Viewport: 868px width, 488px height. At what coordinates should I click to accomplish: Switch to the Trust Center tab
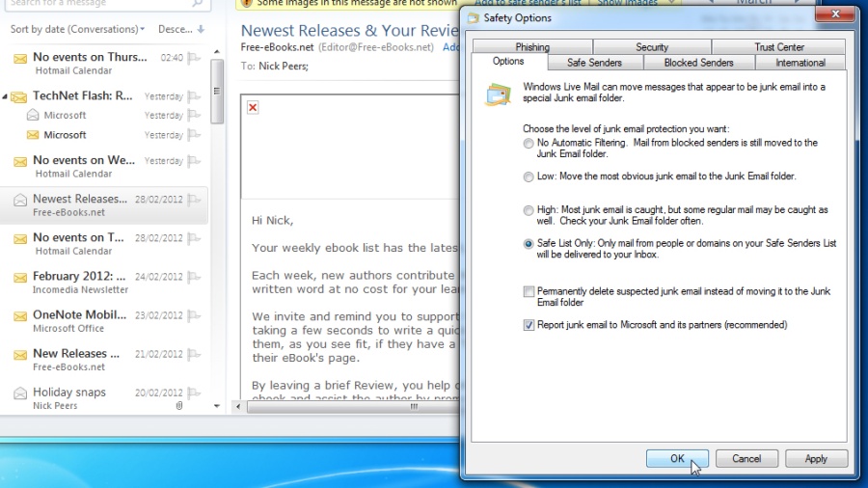779,46
